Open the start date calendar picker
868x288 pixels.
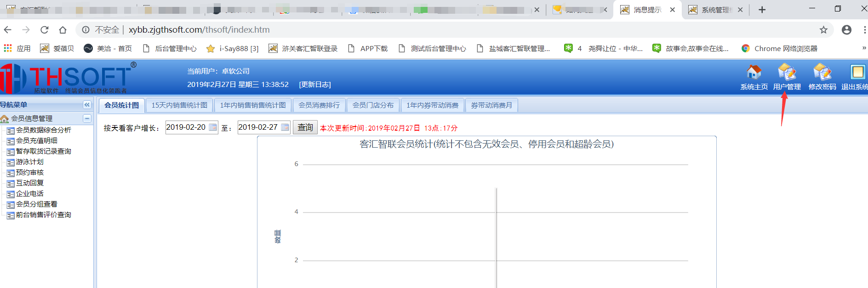(x=213, y=127)
